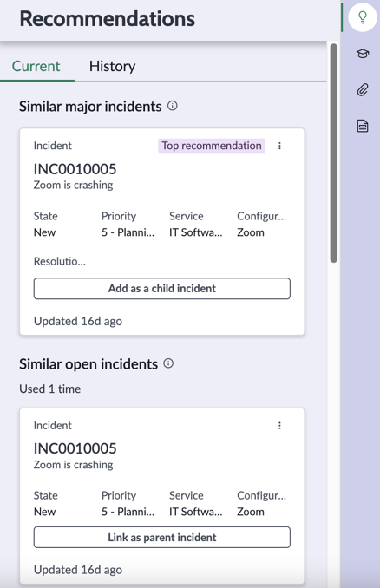Expand the truncated Resolutio... field label

[x=60, y=261]
